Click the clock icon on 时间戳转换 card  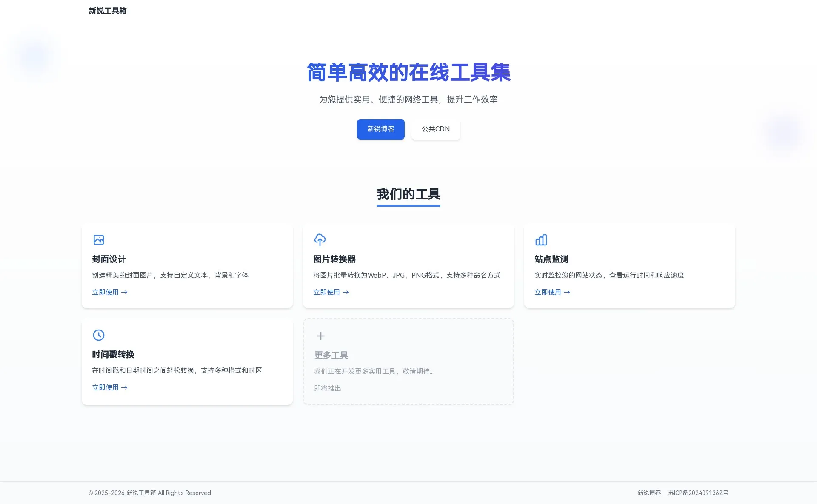pyautogui.click(x=98, y=335)
